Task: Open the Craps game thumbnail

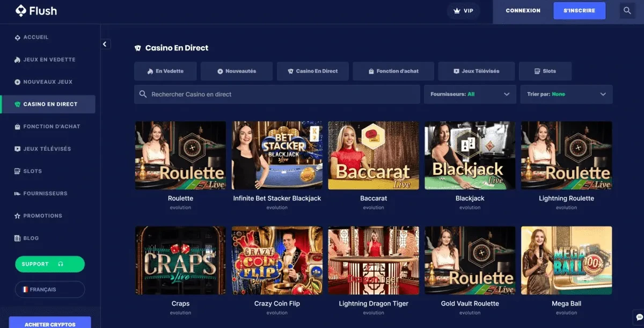Action: 180,260
